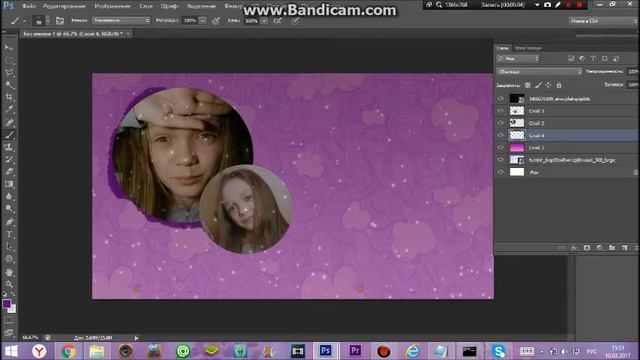Select the Eyedropper tool
The height and width of the screenshot is (360, 640).
tap(9, 109)
